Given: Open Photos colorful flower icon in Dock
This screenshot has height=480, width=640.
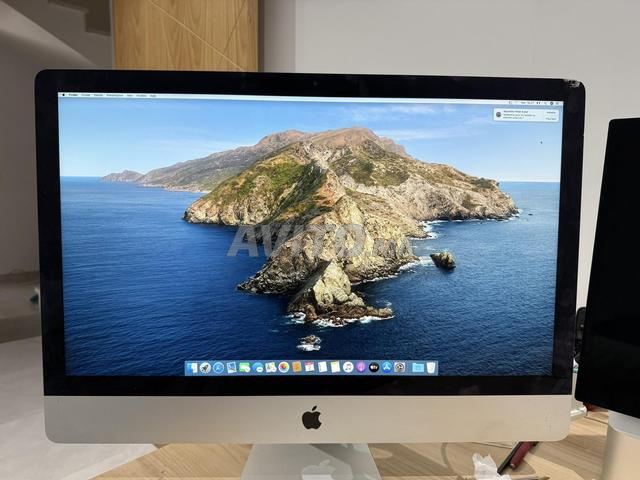Looking at the screenshot, I should (284, 367).
